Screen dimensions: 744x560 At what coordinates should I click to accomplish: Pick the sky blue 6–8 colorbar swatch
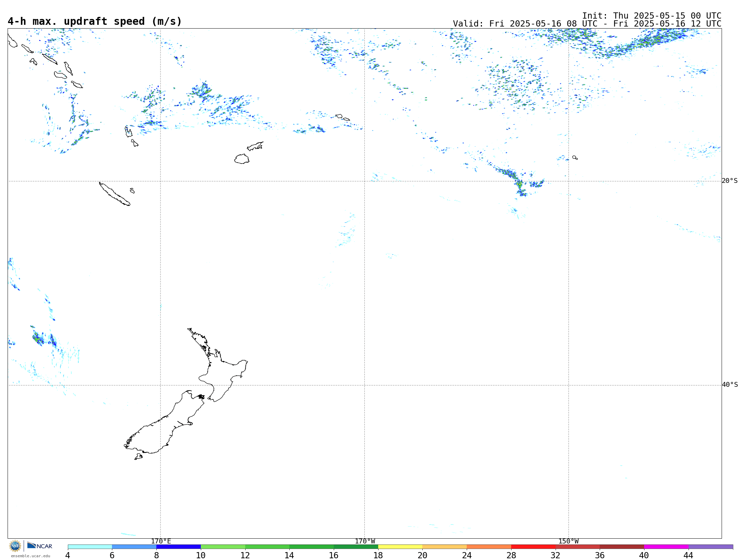(x=134, y=547)
